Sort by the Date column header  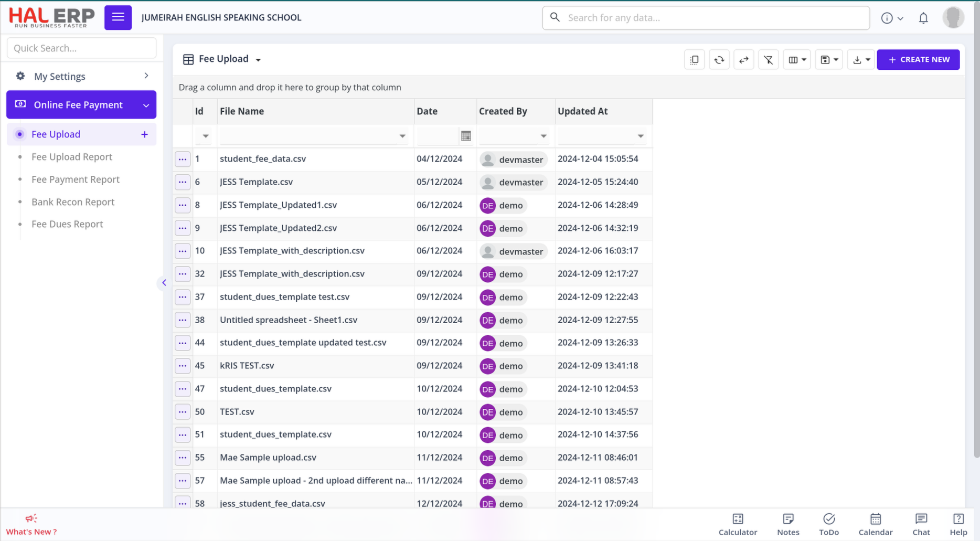click(x=445, y=111)
